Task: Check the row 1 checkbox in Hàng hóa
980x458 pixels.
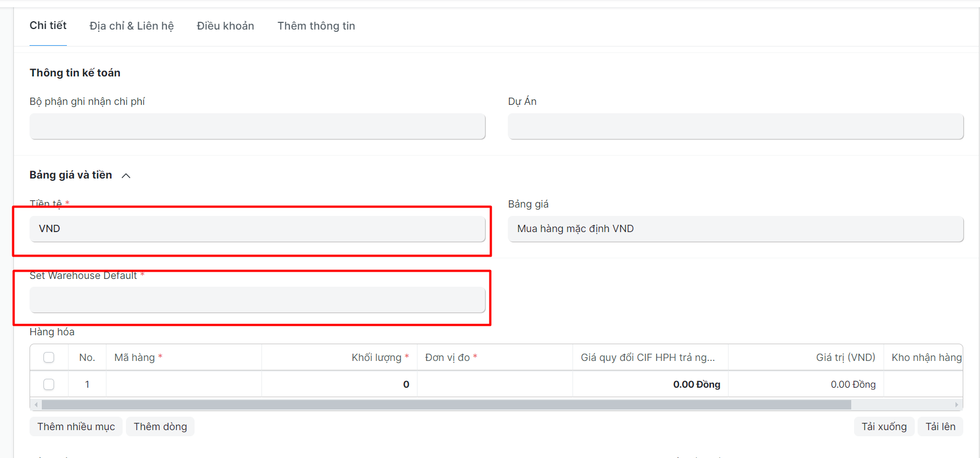Action: (49, 384)
